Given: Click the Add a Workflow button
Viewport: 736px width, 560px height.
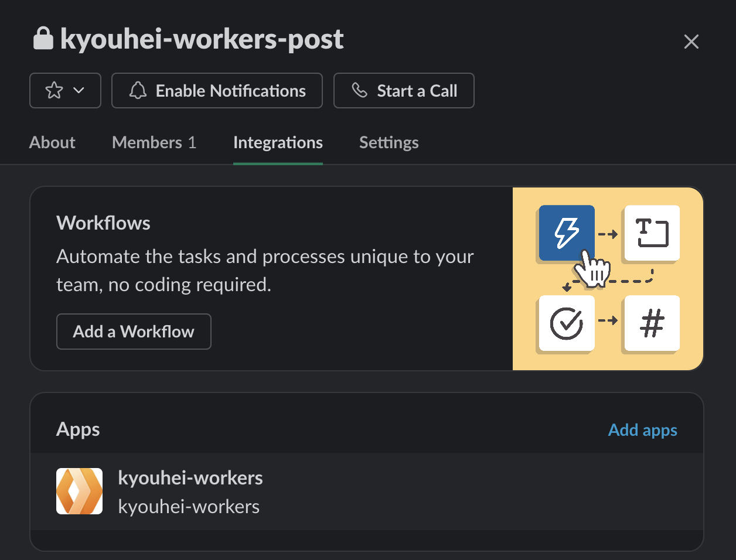Looking at the screenshot, I should click(x=134, y=331).
